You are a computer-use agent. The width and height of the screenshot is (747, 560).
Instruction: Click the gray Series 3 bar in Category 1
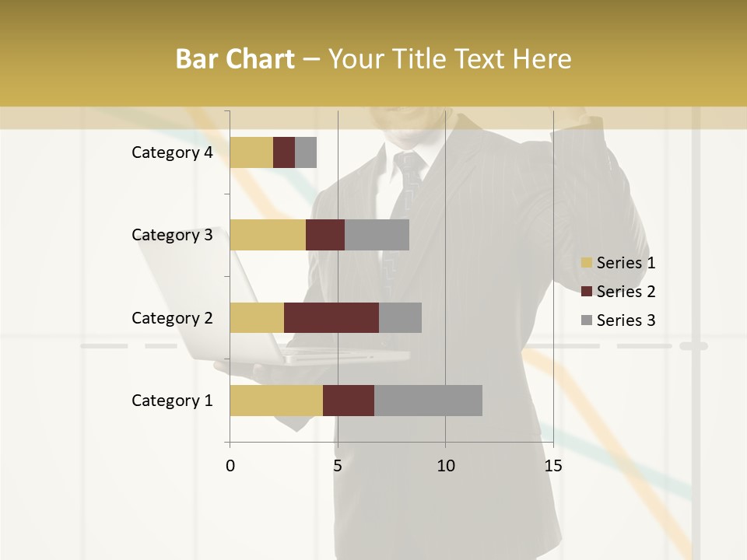(428, 401)
